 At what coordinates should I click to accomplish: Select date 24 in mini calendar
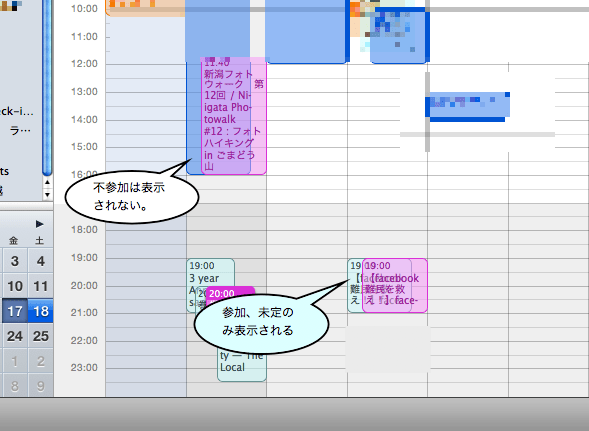point(14,336)
